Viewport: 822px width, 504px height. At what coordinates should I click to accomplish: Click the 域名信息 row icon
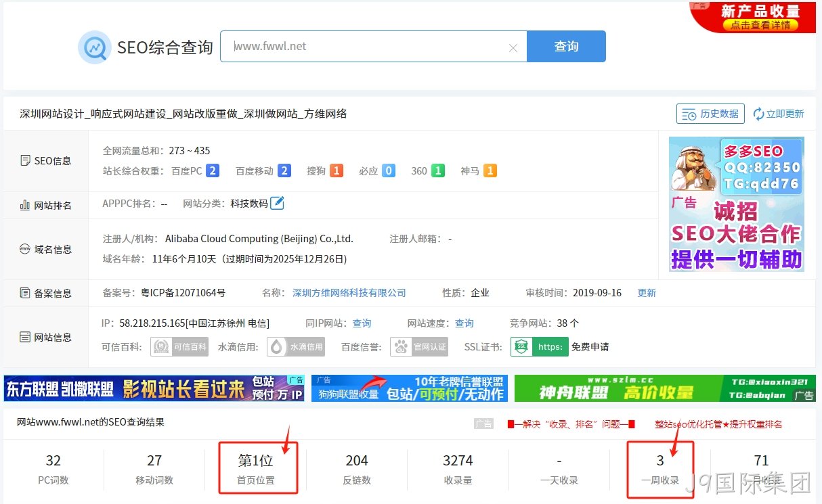[x=25, y=249]
